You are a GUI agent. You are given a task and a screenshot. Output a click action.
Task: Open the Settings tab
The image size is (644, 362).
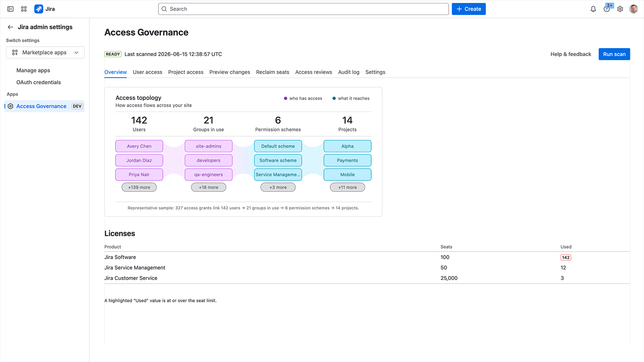tap(375, 72)
